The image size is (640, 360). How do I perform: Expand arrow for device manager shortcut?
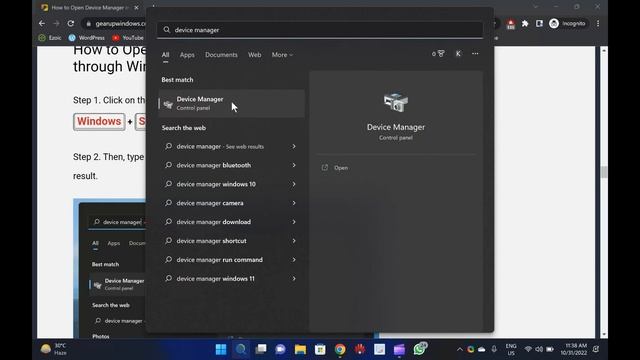pyautogui.click(x=294, y=241)
